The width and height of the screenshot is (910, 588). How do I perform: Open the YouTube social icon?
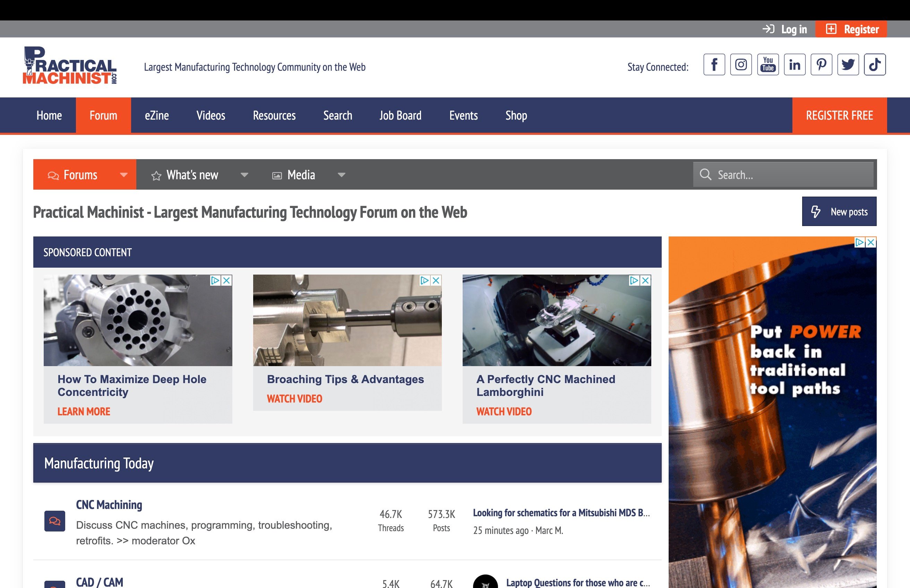pos(768,64)
